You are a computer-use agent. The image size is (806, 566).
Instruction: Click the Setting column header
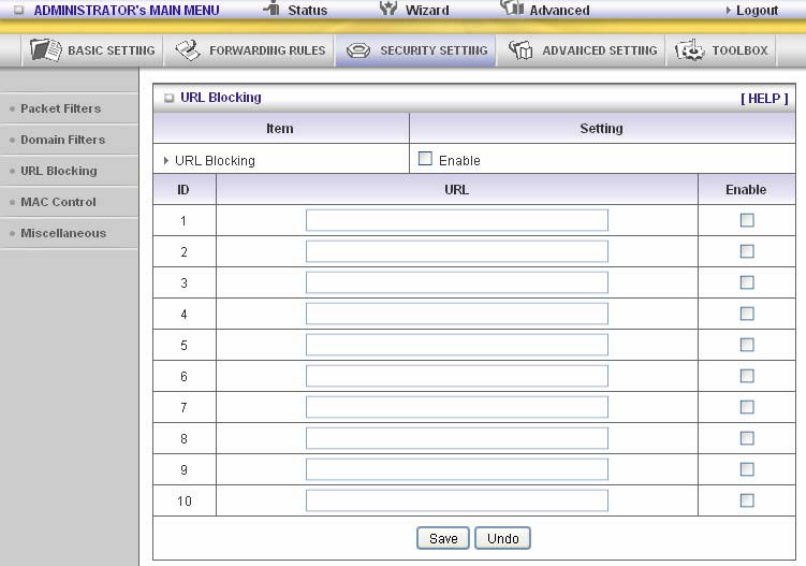pyautogui.click(x=601, y=129)
